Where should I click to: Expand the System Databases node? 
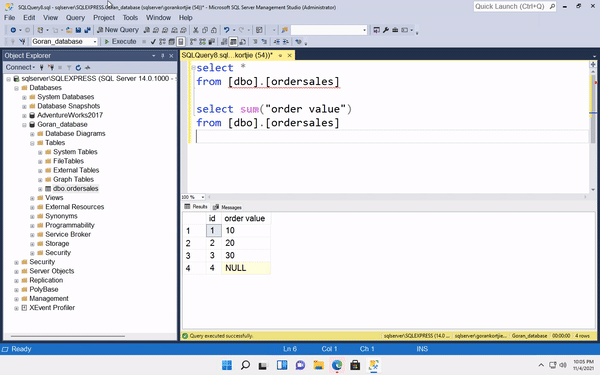click(24, 97)
